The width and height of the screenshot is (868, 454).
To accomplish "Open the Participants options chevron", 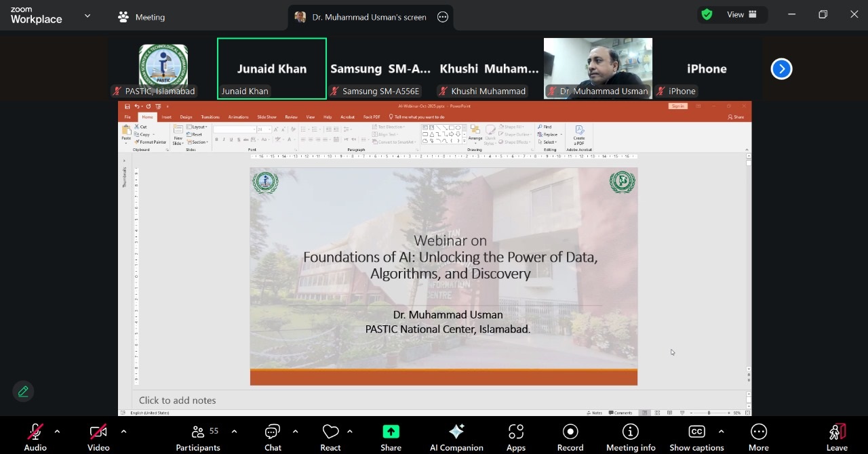I will 234,431.
